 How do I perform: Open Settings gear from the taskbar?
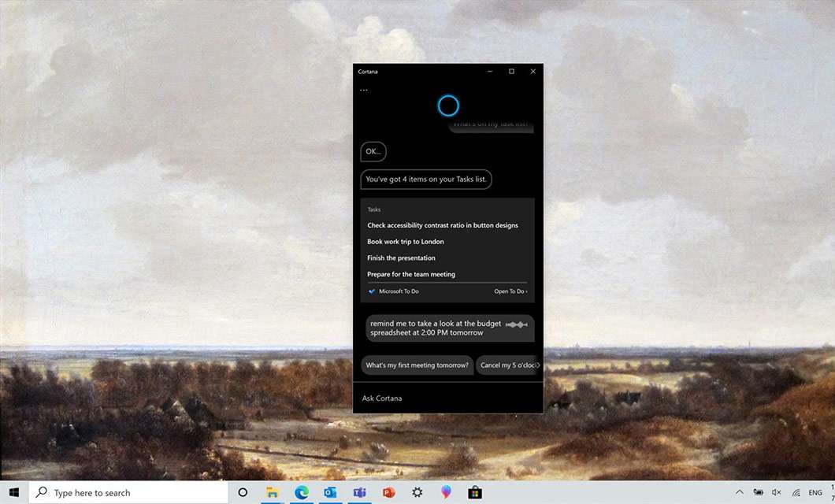417,492
